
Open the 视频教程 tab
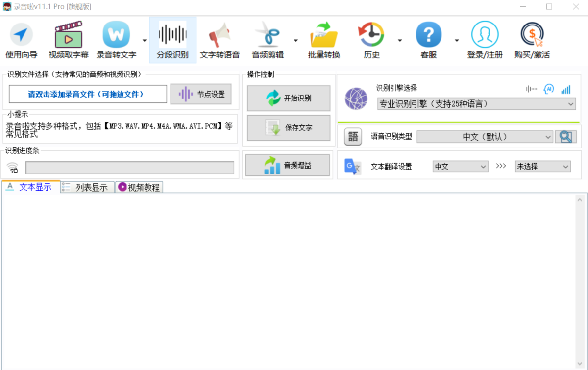click(139, 187)
